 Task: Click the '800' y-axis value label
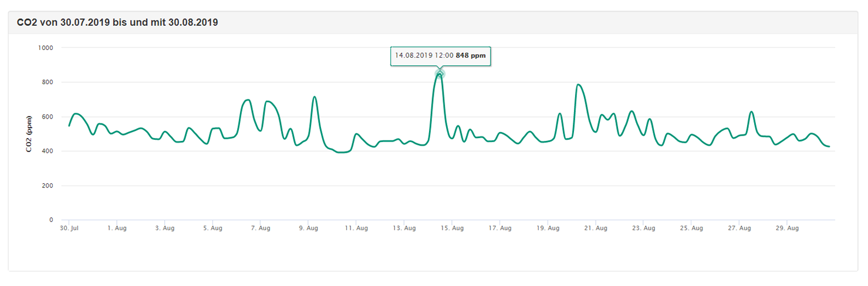click(x=47, y=82)
